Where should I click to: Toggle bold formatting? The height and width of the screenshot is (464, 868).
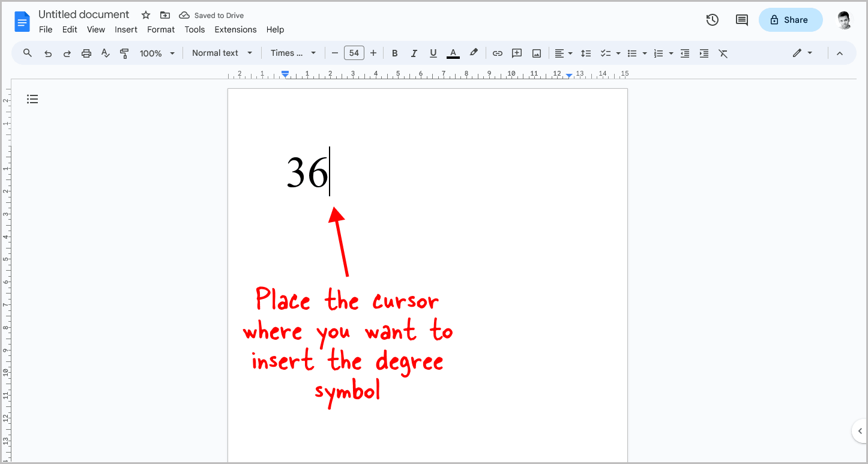394,53
